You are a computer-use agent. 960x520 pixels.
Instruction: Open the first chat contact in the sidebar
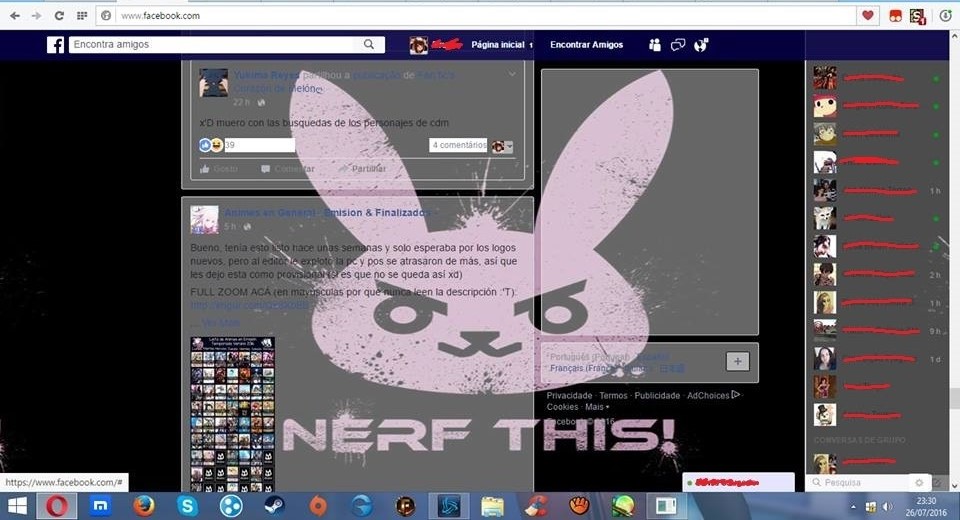click(876, 78)
